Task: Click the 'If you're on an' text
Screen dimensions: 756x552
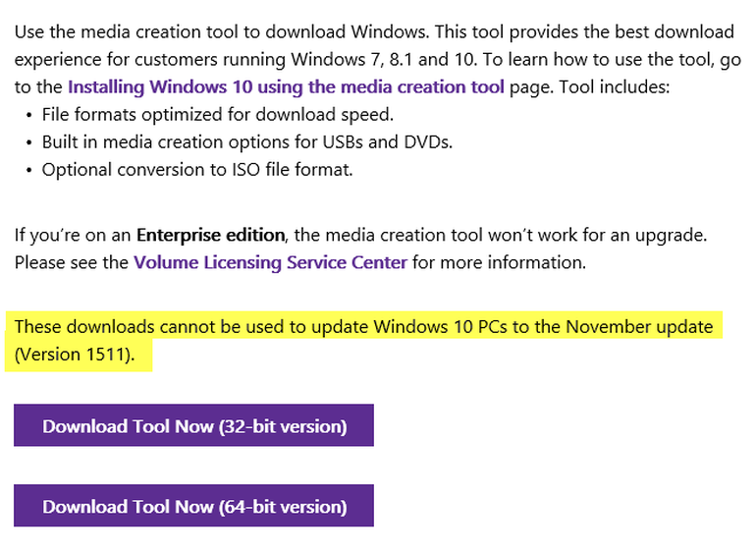Action: point(74,235)
